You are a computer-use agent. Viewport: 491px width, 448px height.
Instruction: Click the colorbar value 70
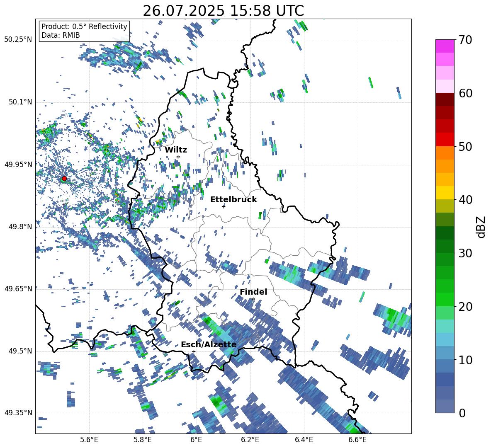[465, 40]
